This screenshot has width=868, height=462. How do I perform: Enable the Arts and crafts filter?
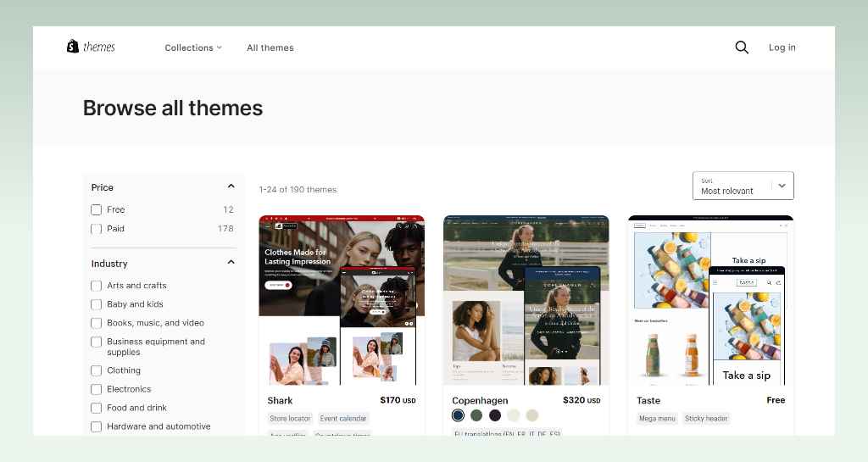(97, 286)
